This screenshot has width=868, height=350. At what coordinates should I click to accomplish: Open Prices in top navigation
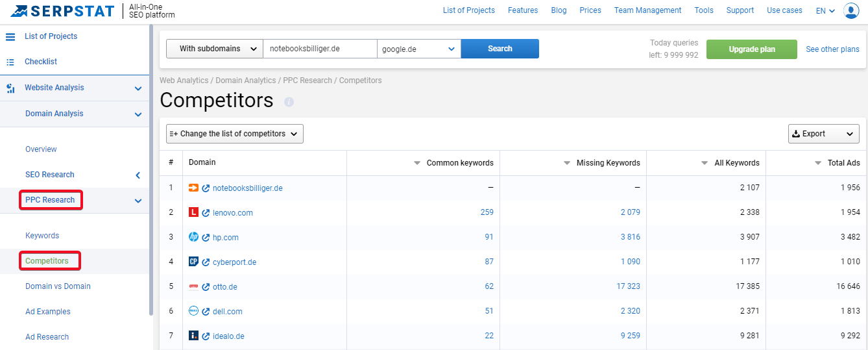(590, 10)
